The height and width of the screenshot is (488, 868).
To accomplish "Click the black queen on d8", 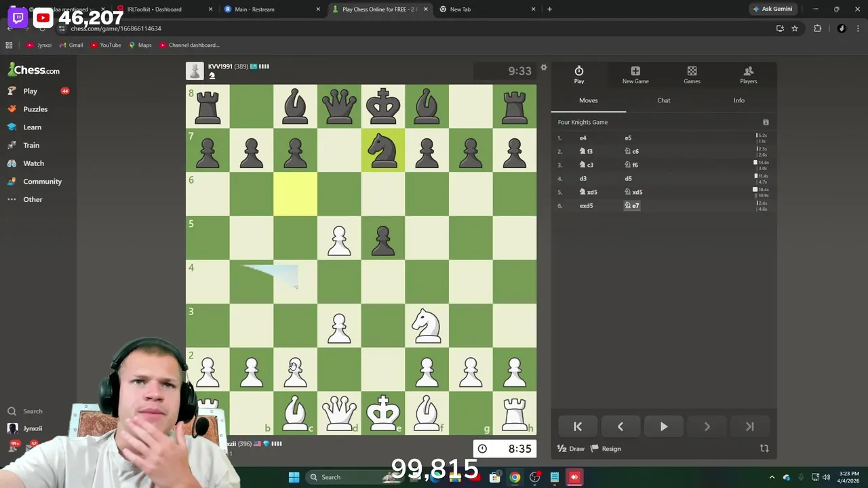I will [339, 106].
